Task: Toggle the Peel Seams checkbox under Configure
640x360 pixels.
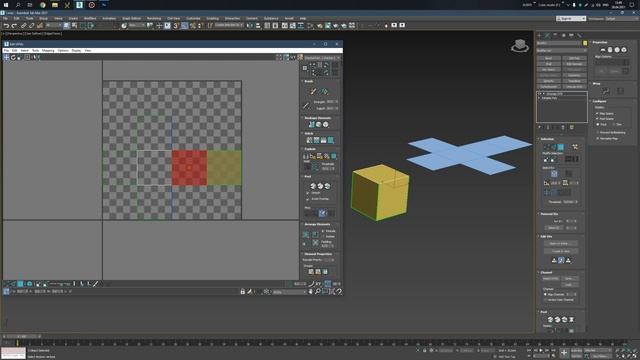Action: pyautogui.click(x=598, y=119)
